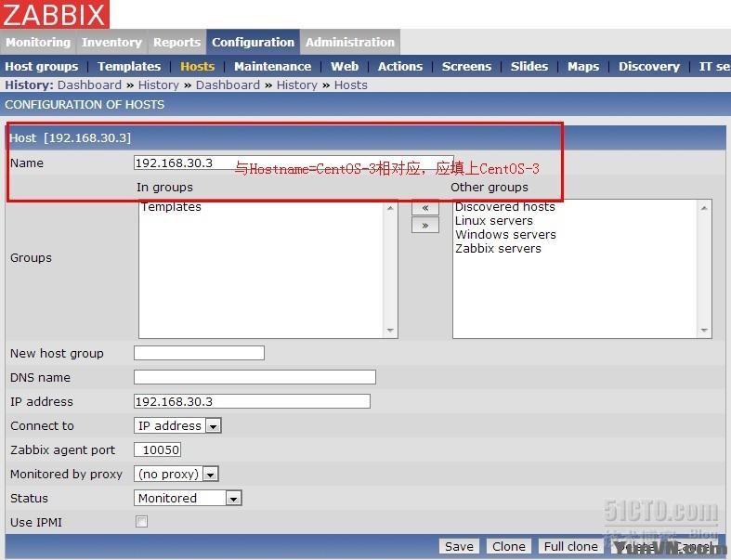The height and width of the screenshot is (560, 731).
Task: Click the ZABBIX logo
Action: [55, 14]
